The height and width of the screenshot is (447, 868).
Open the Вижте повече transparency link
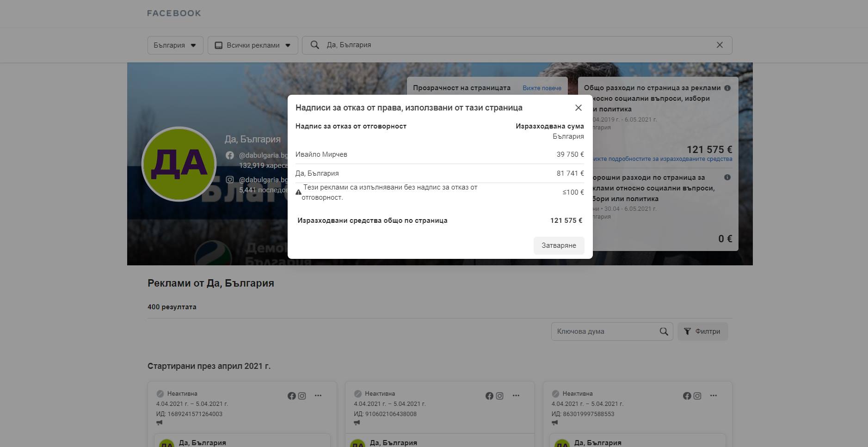pos(542,88)
